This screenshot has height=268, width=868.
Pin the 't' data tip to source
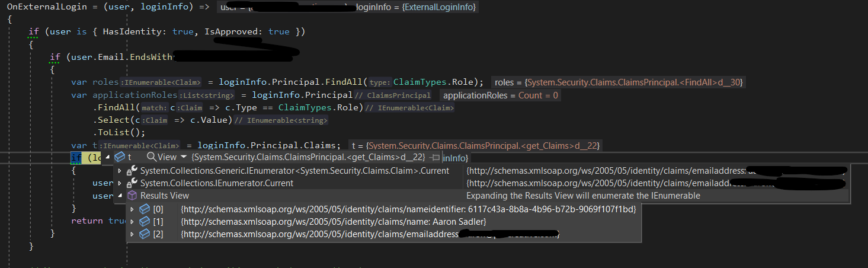click(435, 158)
